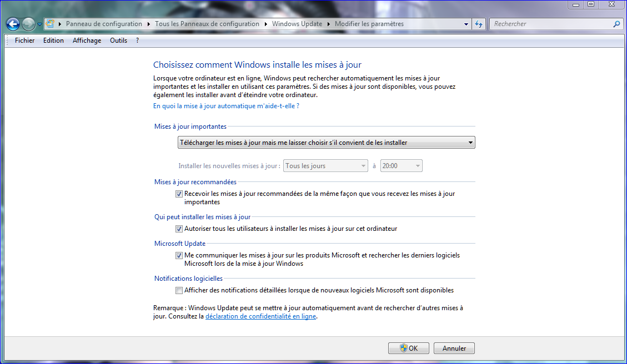Click the shield icon on OK button
Image resolution: width=627 pixels, height=364 pixels.
(x=403, y=348)
